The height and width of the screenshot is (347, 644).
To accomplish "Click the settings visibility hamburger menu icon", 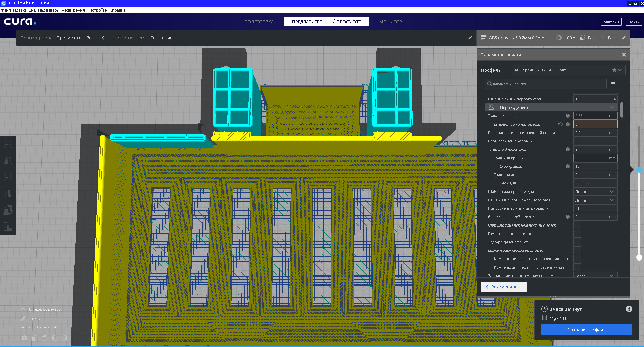I will pyautogui.click(x=613, y=84).
